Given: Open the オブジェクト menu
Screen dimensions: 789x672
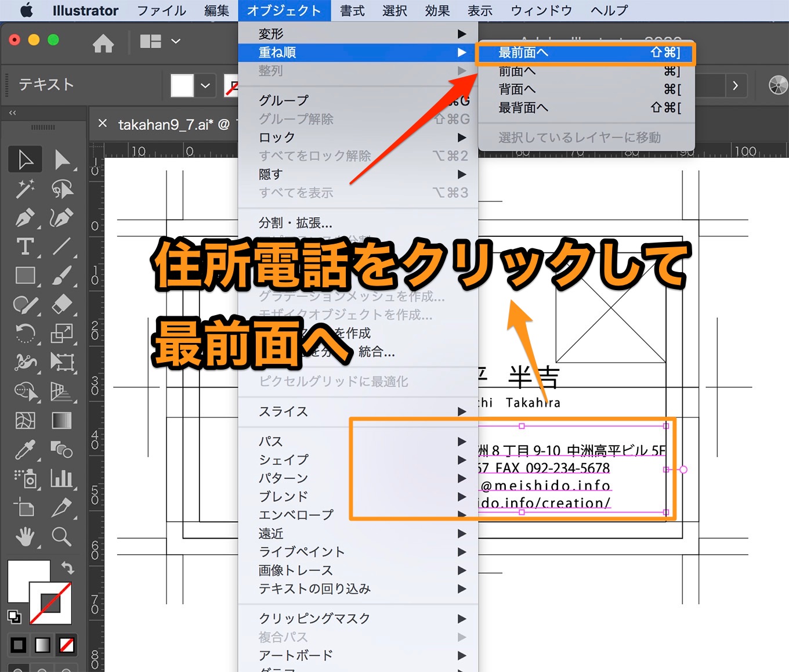Looking at the screenshot, I should tap(284, 10).
